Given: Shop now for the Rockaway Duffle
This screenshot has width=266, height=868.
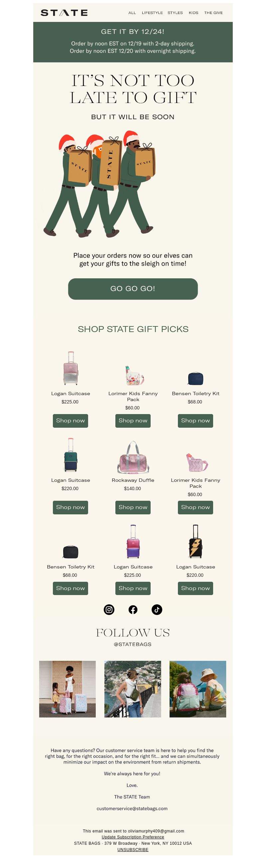Looking at the screenshot, I should (133, 507).
